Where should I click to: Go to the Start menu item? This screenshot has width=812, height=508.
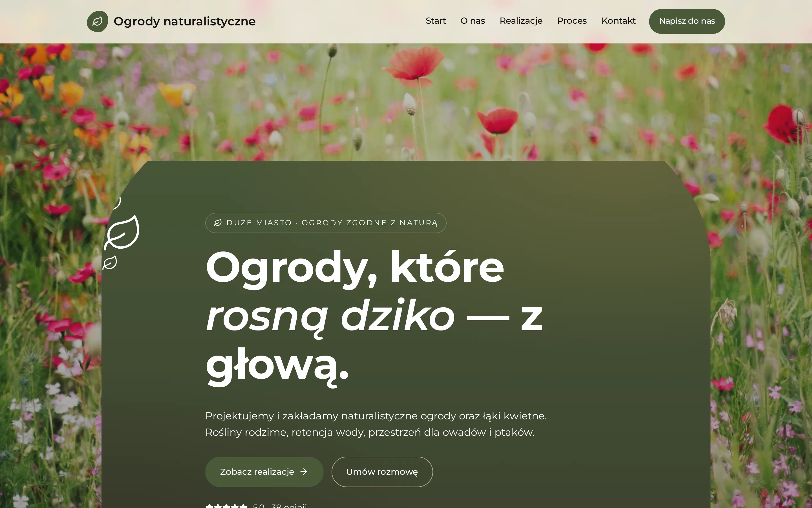tap(436, 21)
